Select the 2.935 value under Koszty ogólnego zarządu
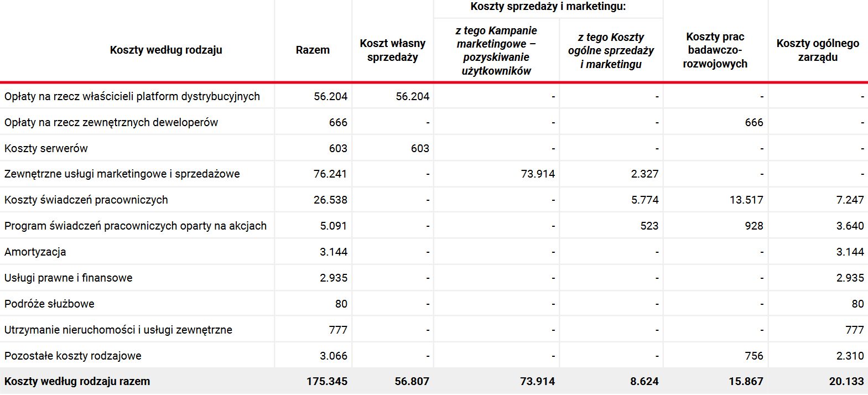 tap(850, 278)
